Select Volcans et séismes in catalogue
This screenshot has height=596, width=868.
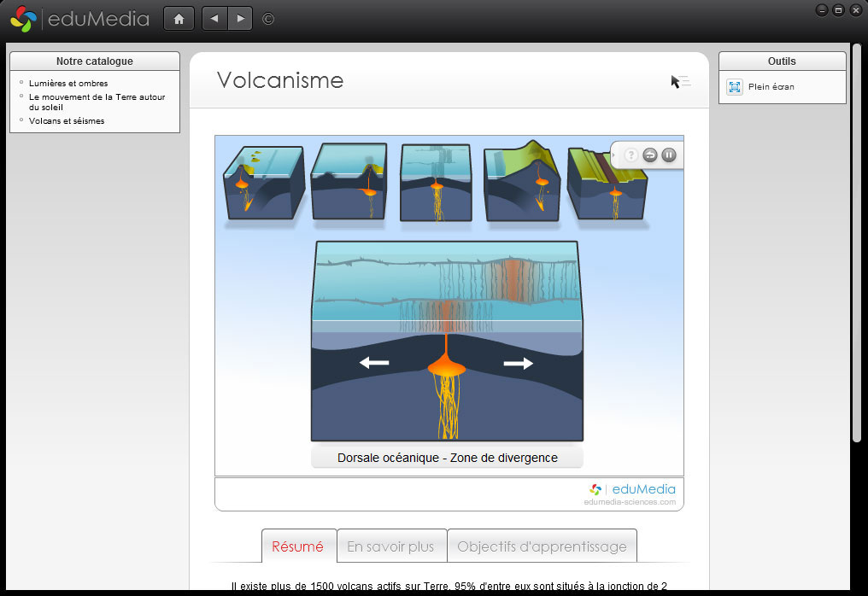[67, 121]
